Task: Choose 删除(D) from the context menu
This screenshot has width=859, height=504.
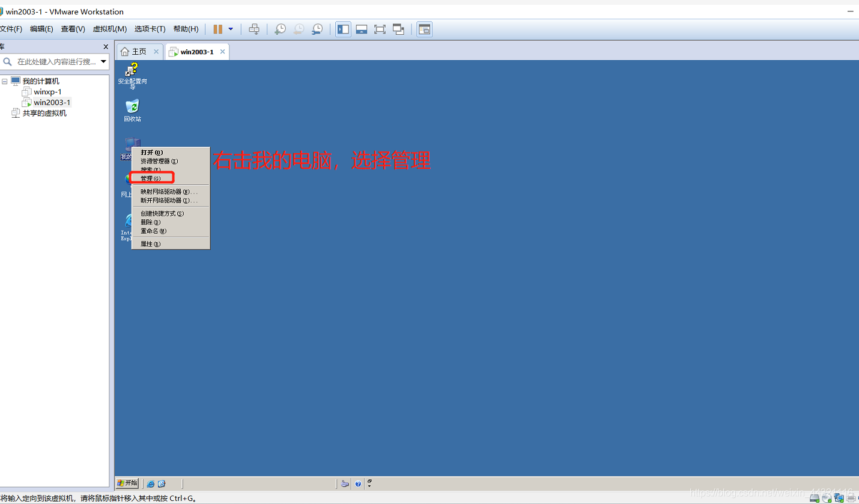Action: [171, 222]
